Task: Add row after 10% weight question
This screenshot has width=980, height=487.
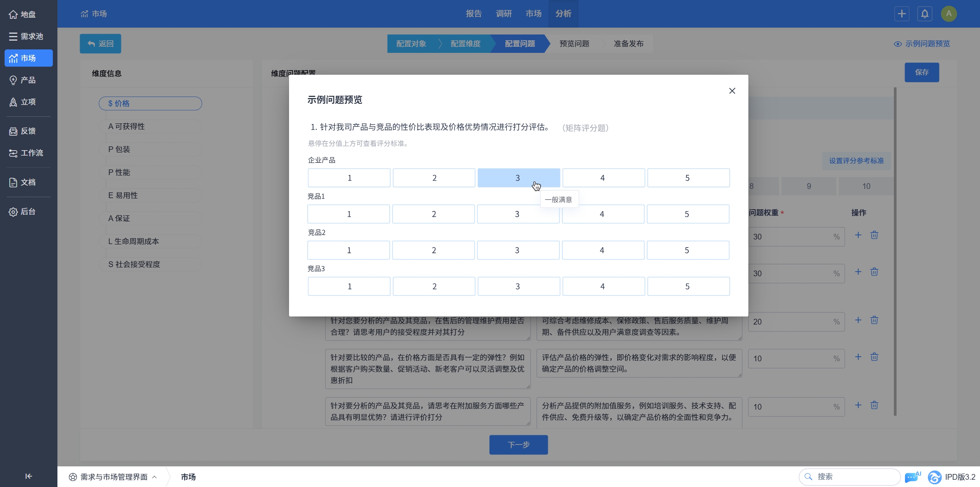Action: click(858, 357)
